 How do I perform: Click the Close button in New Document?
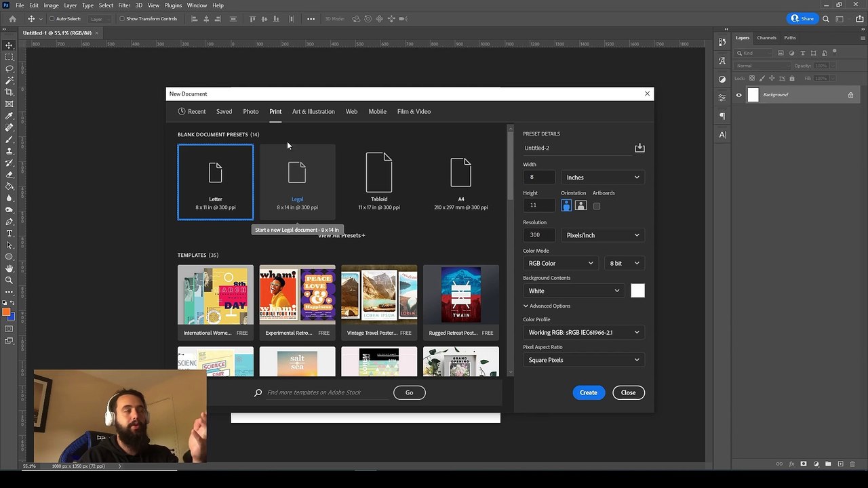coord(628,392)
